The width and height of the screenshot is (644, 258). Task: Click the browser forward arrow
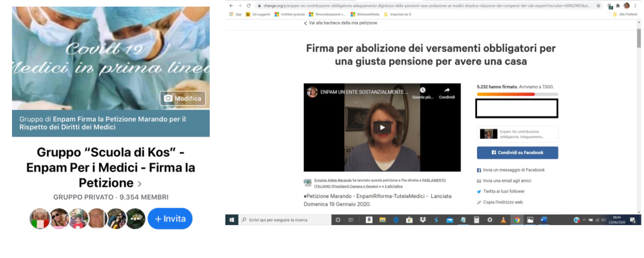click(x=240, y=6)
